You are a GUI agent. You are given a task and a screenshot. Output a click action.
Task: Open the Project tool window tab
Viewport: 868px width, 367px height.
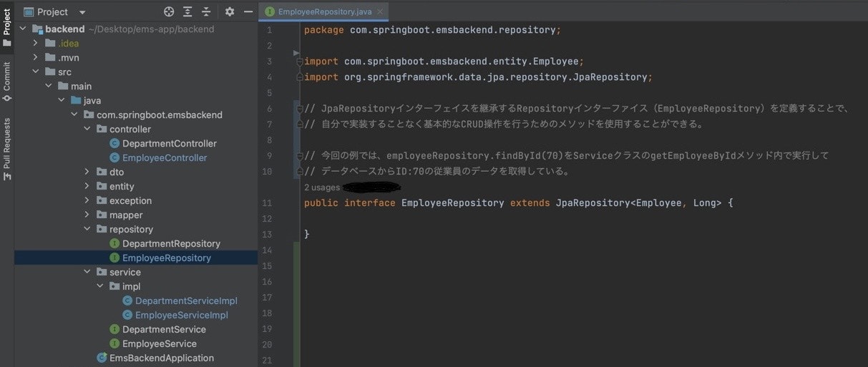point(6,28)
